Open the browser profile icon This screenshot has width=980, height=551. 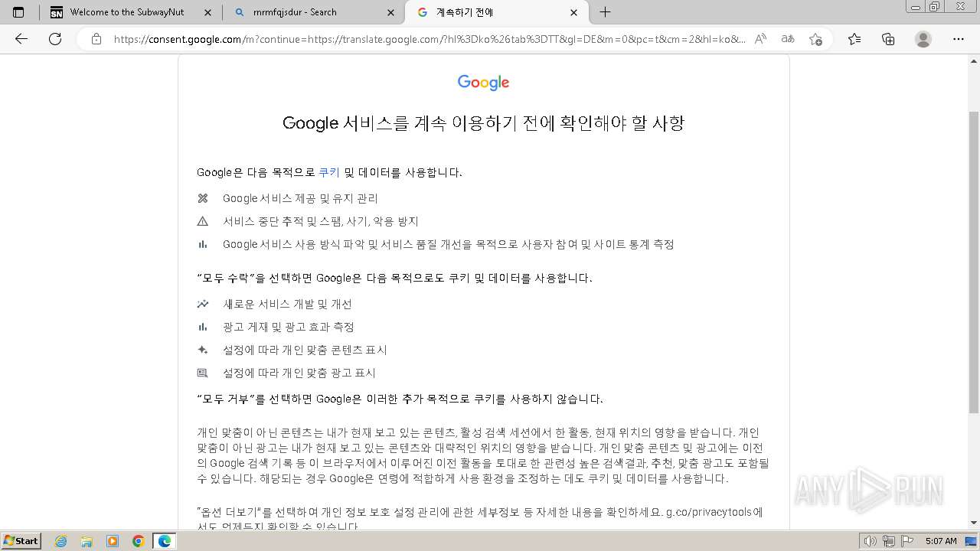pyautogui.click(x=923, y=39)
